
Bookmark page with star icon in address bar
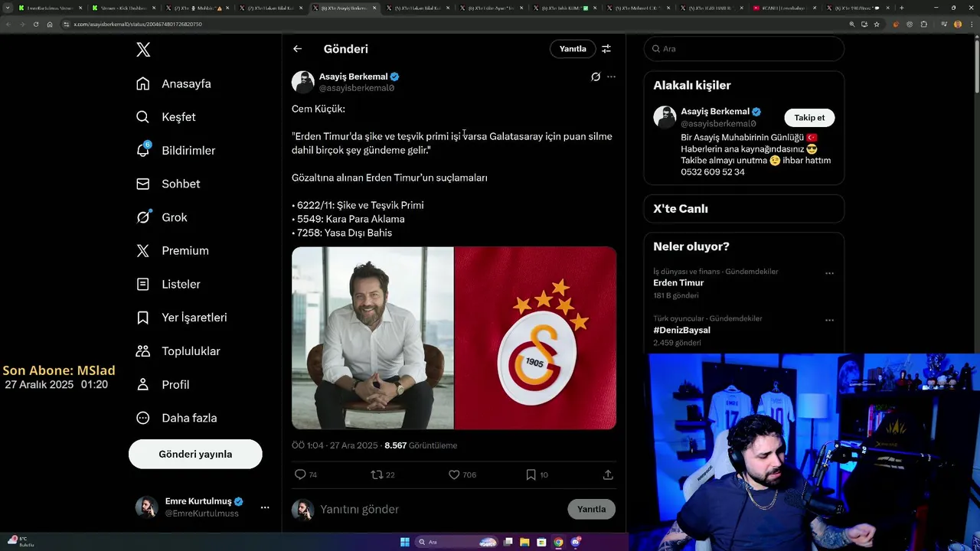tap(877, 24)
